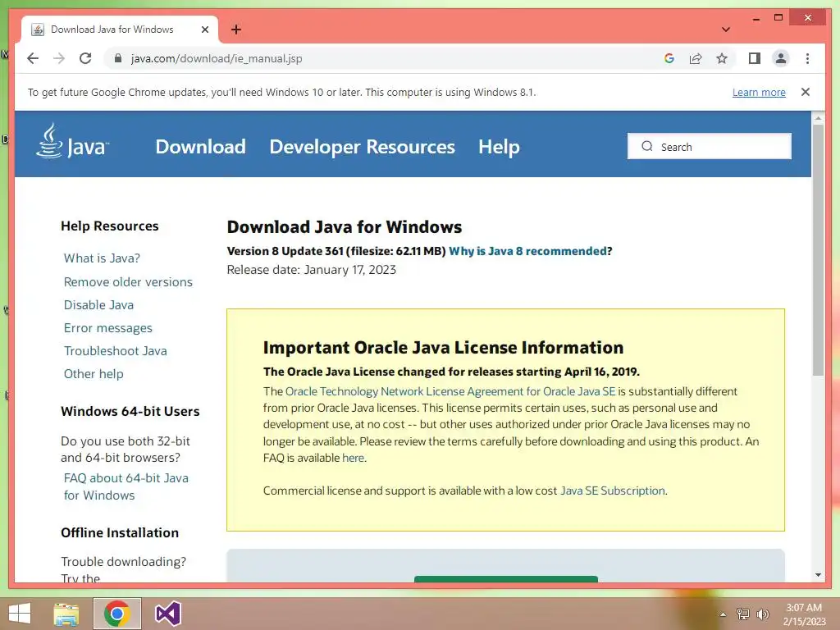The height and width of the screenshot is (630, 840).
Task: Click the browser Back arrow
Action: pos(33,58)
